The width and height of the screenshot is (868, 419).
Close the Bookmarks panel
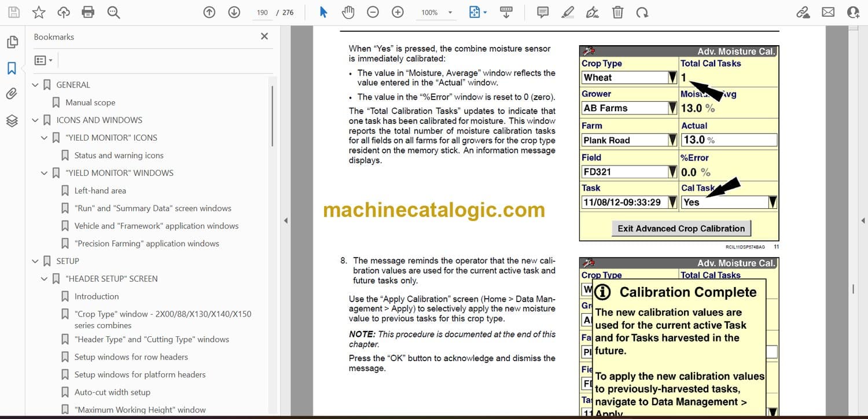(x=264, y=36)
